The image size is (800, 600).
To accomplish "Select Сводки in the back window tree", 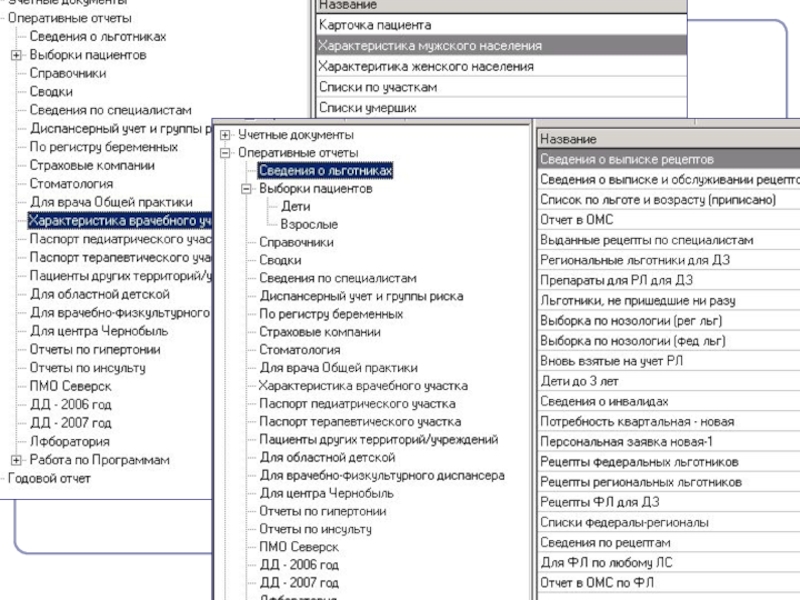I will tap(51, 92).
